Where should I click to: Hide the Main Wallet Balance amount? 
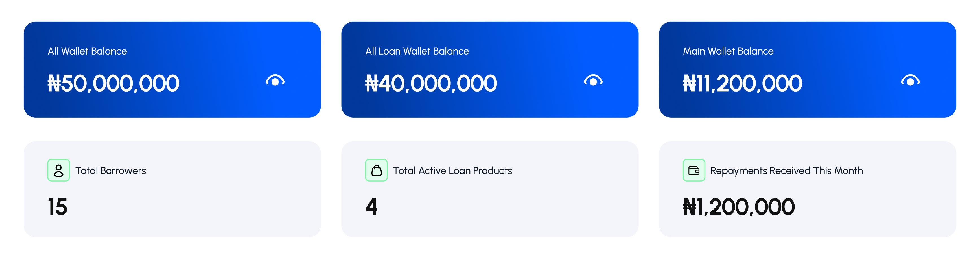[x=910, y=80]
